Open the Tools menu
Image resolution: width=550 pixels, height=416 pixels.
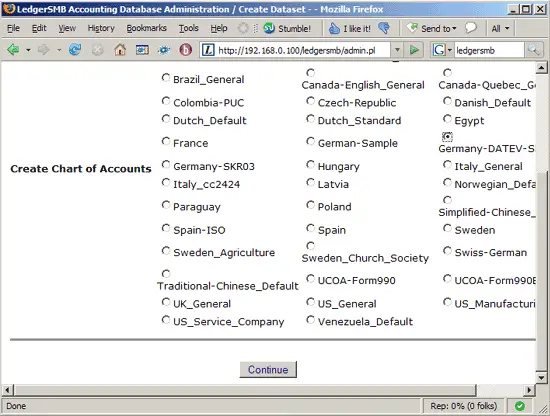tap(189, 28)
